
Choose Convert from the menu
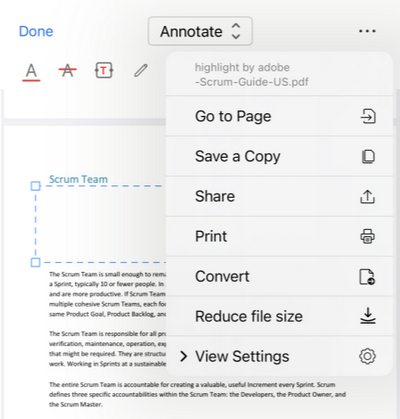tap(279, 276)
